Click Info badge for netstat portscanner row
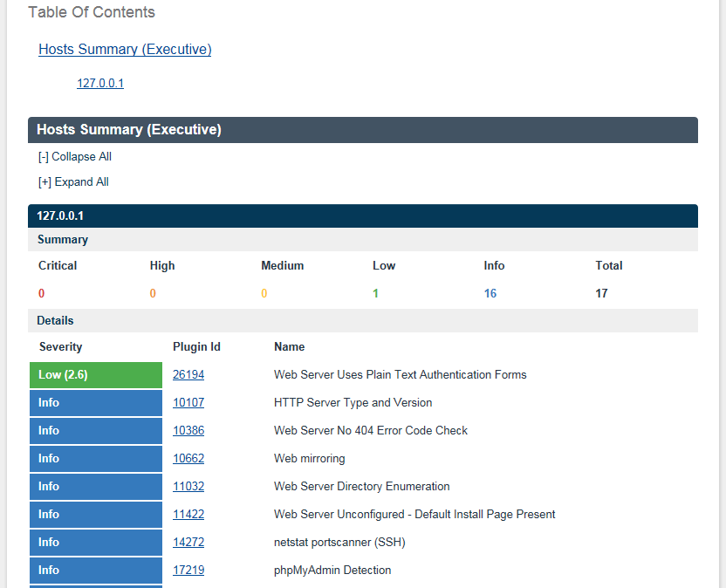Viewport: 726px width, 588px height. [96, 543]
